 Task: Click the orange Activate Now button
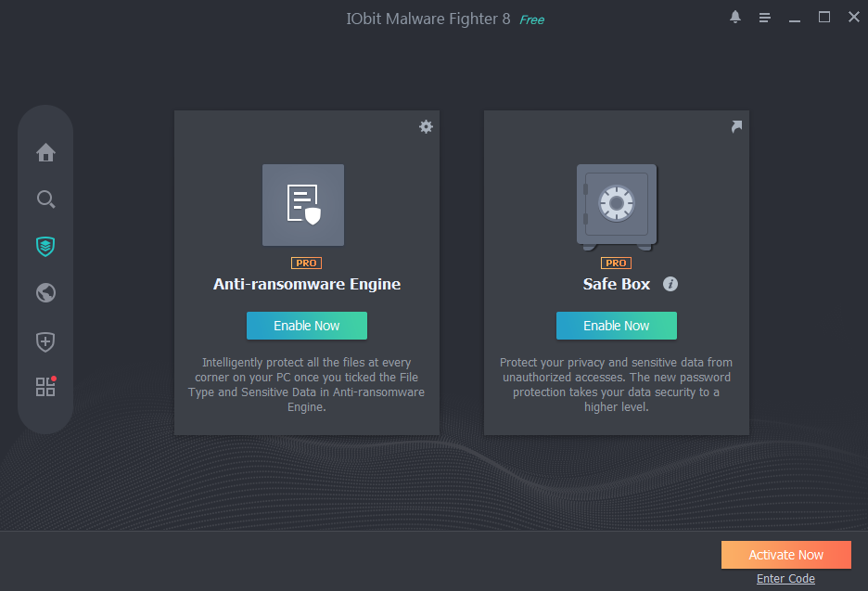[x=785, y=555]
